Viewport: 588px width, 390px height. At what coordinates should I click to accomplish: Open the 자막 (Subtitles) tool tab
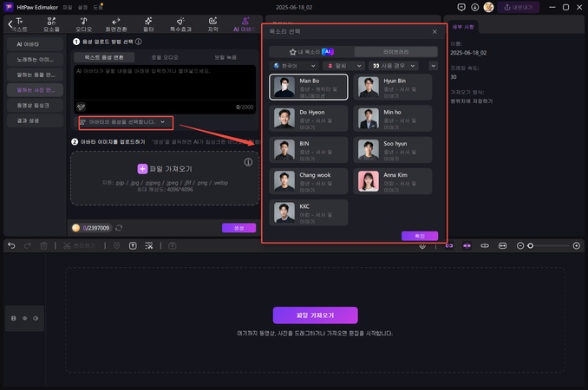pos(213,25)
